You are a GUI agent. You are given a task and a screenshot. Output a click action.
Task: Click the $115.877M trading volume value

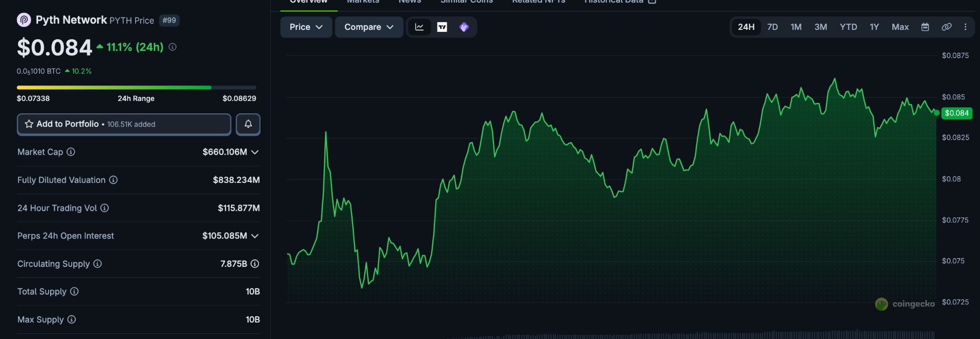coord(239,208)
